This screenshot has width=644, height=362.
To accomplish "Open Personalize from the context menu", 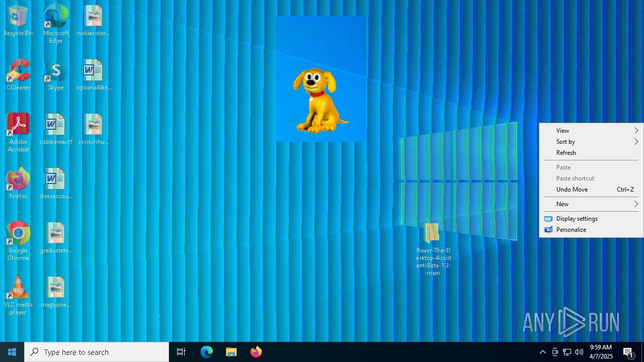I will click(591, 230).
